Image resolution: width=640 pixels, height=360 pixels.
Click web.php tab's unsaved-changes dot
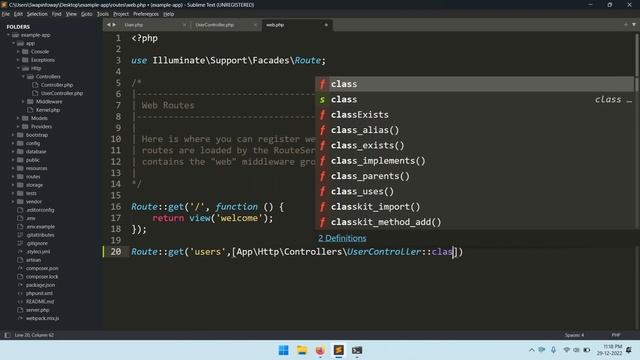click(x=326, y=25)
